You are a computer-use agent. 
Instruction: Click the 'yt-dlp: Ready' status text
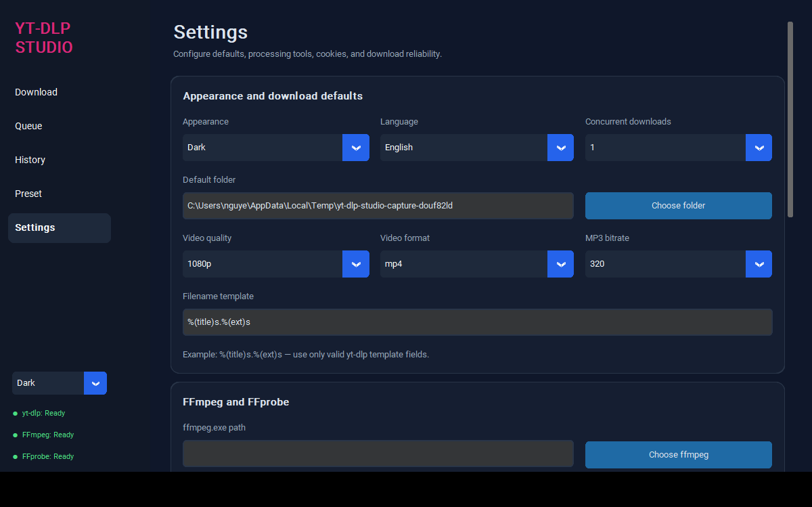[x=43, y=413]
